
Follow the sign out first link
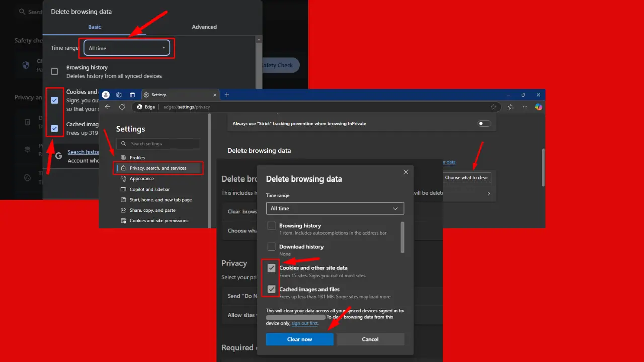tap(305, 323)
